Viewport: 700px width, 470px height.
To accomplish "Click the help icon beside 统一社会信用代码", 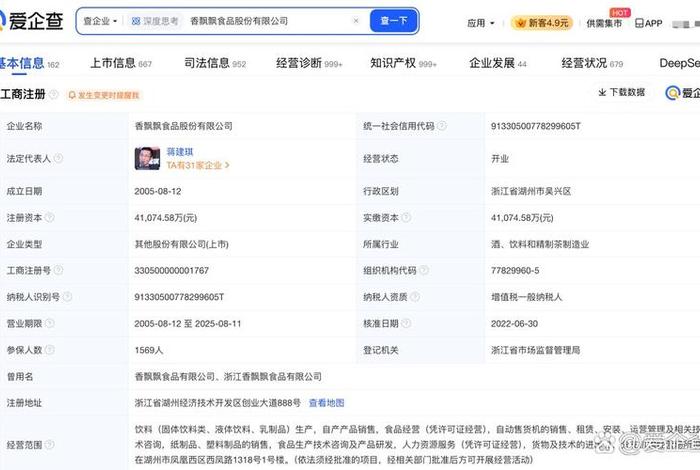I will click(442, 126).
